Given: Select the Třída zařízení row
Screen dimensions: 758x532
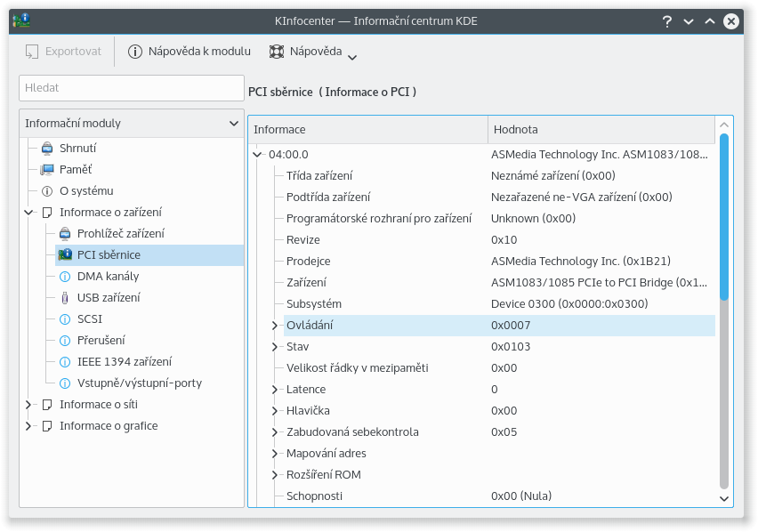Looking at the screenshot, I should tap(500, 176).
